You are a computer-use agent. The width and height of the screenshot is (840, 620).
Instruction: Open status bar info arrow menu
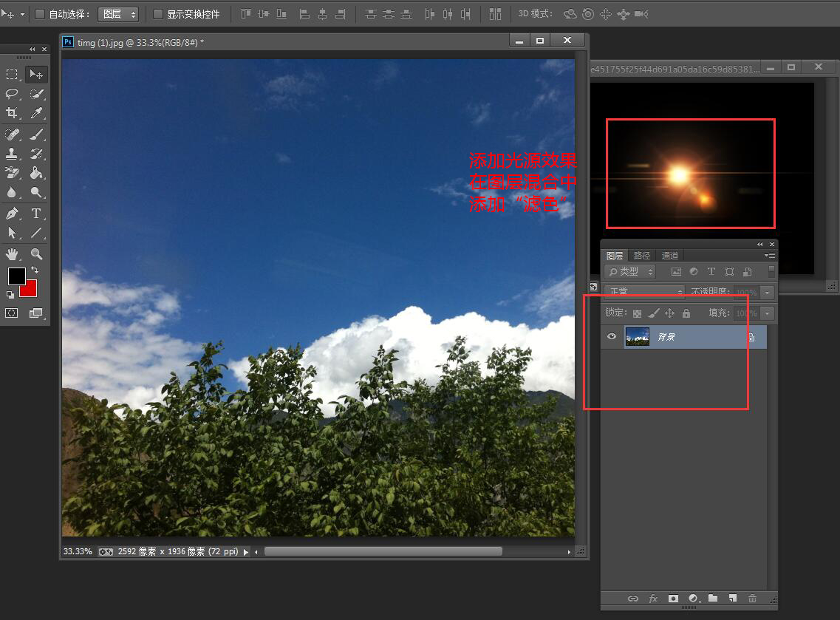pyautogui.click(x=246, y=552)
